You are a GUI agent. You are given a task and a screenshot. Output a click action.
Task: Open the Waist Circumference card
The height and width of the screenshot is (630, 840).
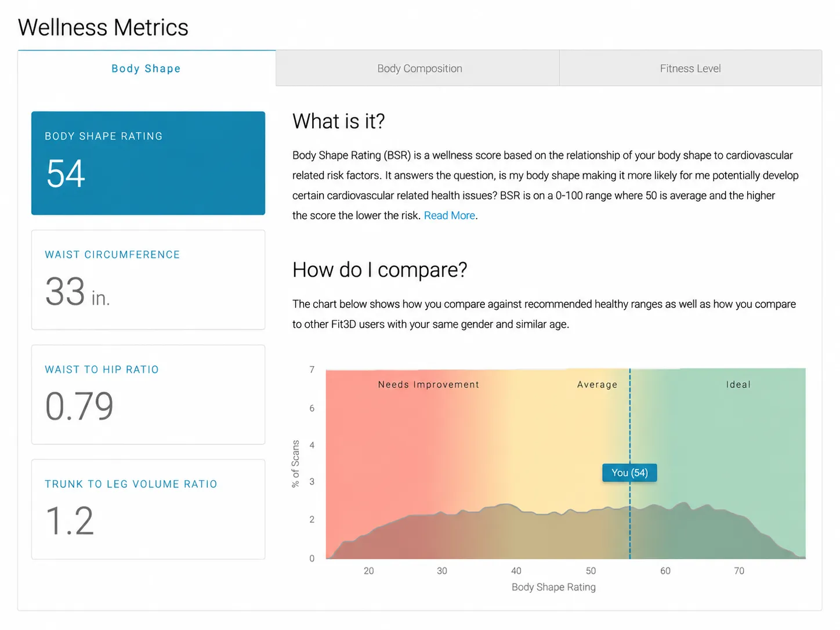[x=148, y=280]
